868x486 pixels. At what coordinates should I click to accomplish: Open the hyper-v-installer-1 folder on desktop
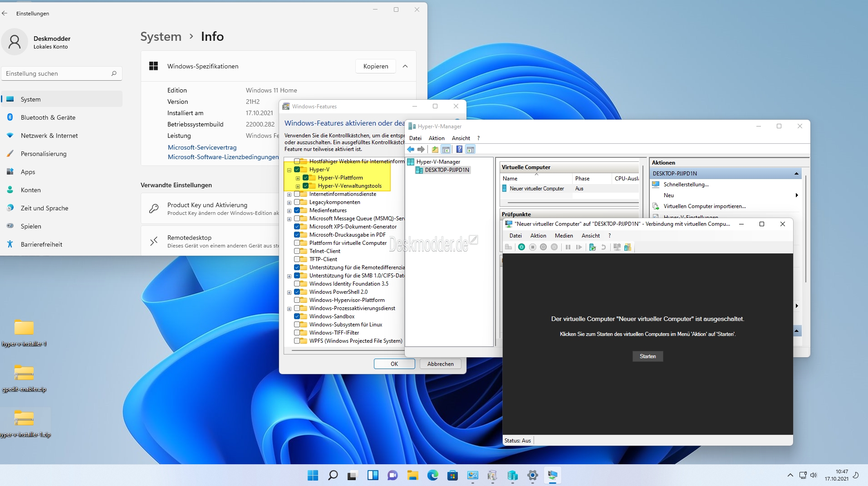tap(24, 332)
